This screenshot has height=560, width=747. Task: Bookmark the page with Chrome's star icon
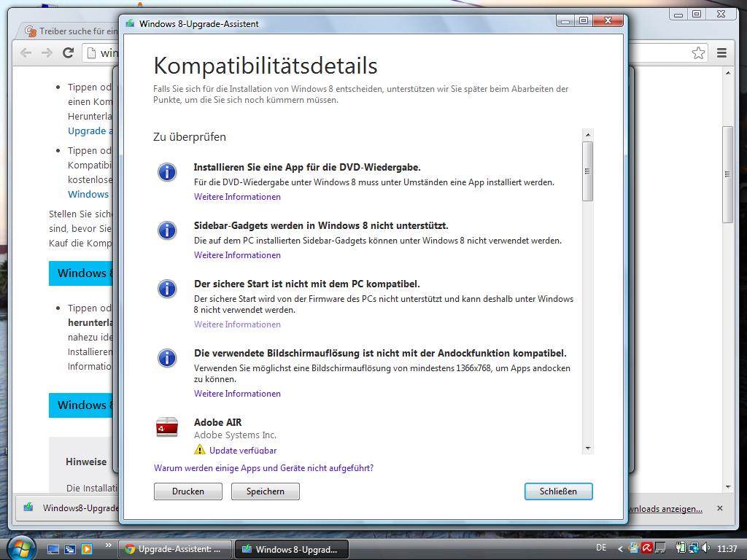click(698, 52)
